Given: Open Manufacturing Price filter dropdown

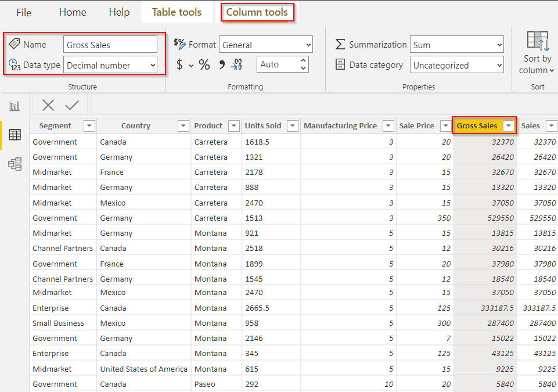Looking at the screenshot, I should (x=388, y=126).
